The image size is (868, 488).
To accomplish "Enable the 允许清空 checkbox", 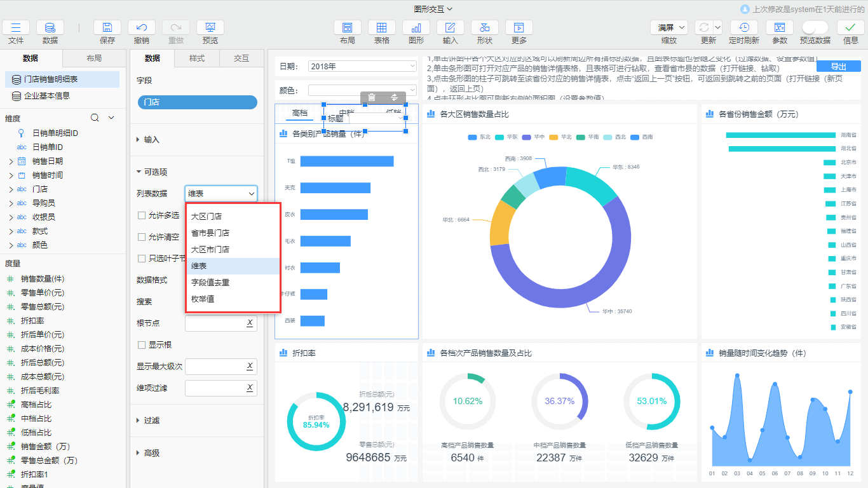I will tap(142, 237).
